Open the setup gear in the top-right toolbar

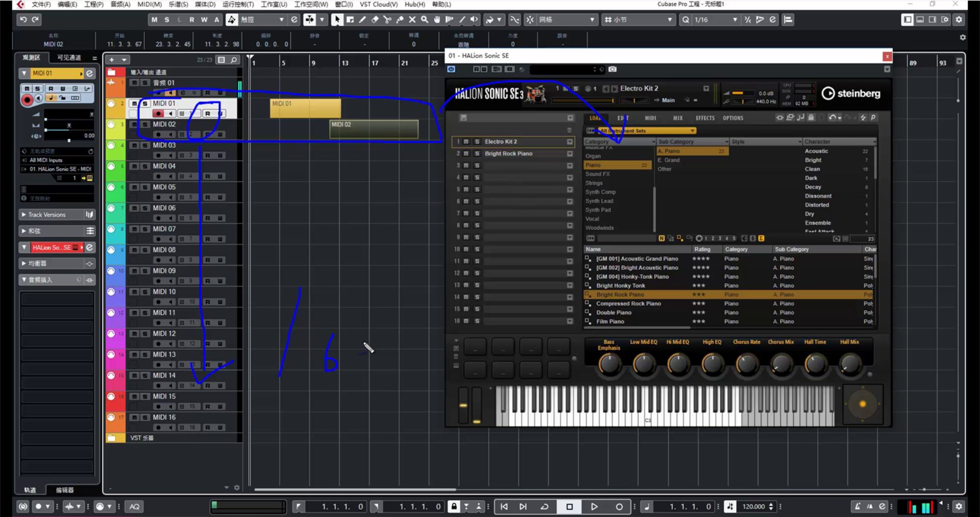[x=959, y=19]
